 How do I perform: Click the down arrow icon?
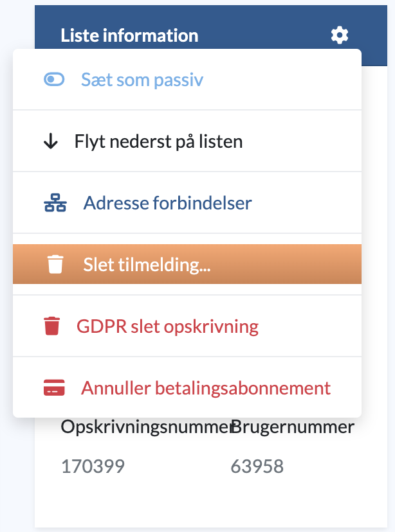click(51, 141)
